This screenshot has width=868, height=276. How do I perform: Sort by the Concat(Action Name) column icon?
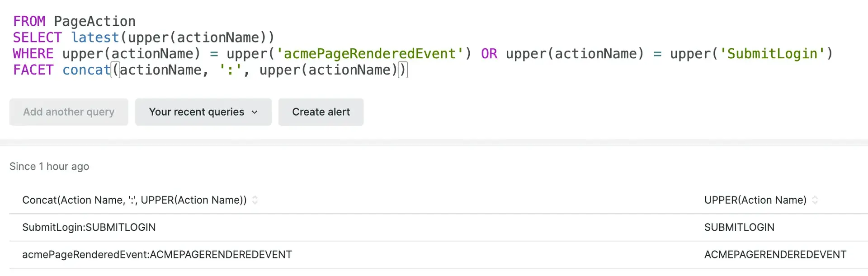255,200
